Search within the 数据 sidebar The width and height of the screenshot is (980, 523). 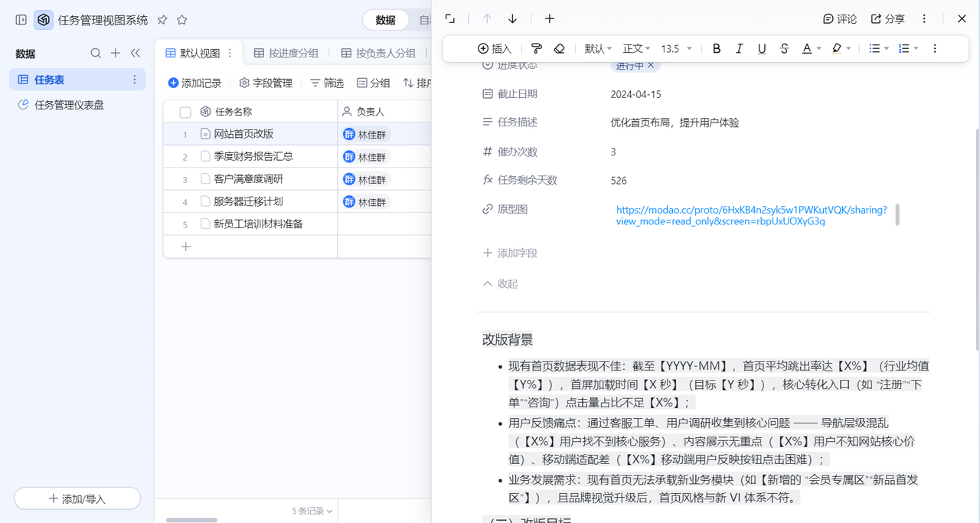click(96, 53)
